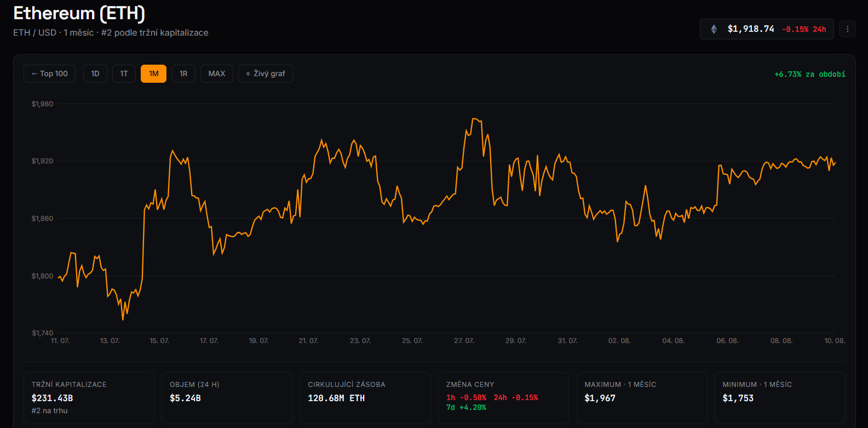Click the 08. 08. date label

tap(781, 341)
